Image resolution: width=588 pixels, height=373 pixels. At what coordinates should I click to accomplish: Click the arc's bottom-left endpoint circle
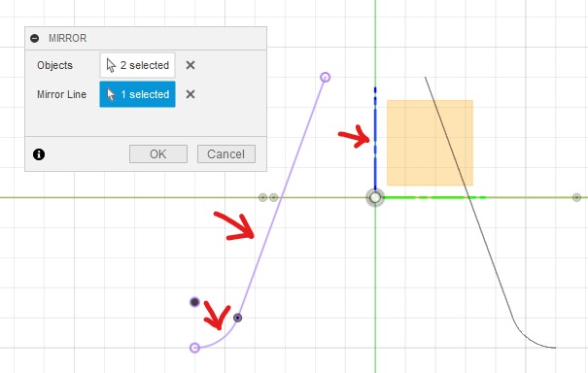(194, 348)
